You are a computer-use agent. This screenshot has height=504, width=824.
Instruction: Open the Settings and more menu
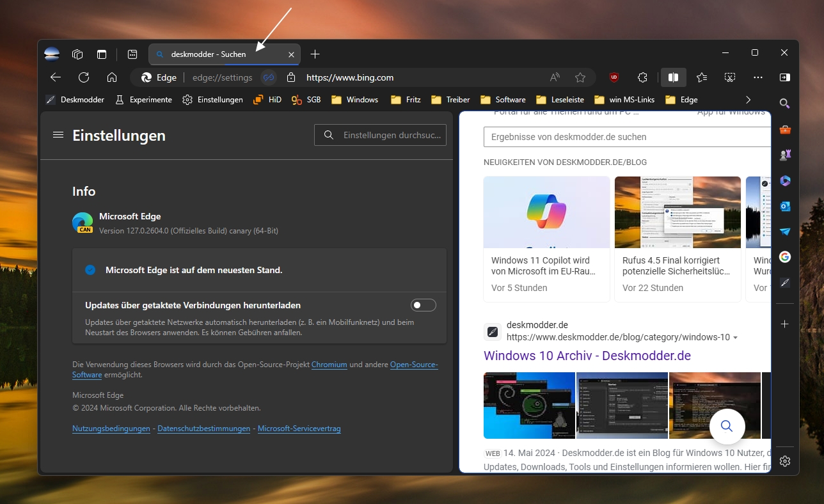tap(758, 77)
